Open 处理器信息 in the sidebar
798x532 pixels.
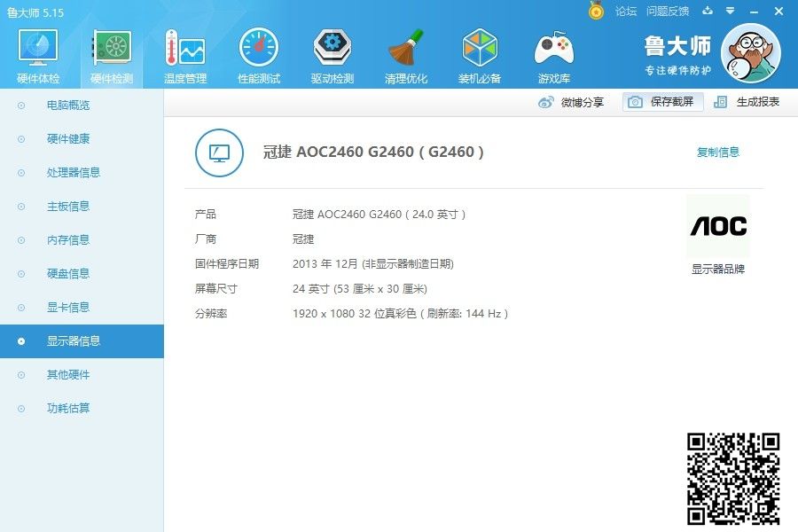(74, 173)
